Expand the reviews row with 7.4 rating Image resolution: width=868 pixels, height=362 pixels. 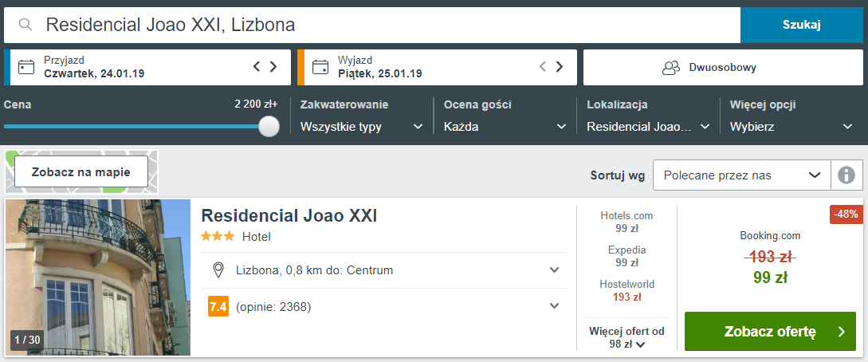pos(383,306)
